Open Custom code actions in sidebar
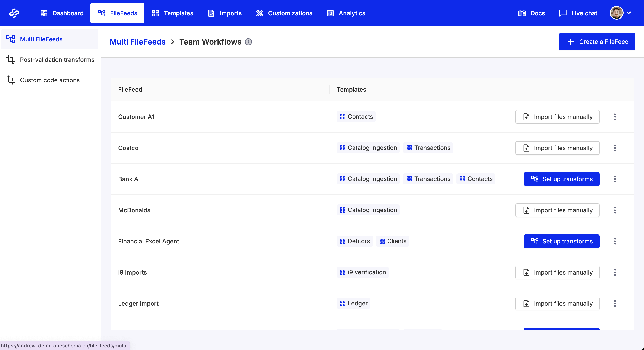 click(x=50, y=80)
